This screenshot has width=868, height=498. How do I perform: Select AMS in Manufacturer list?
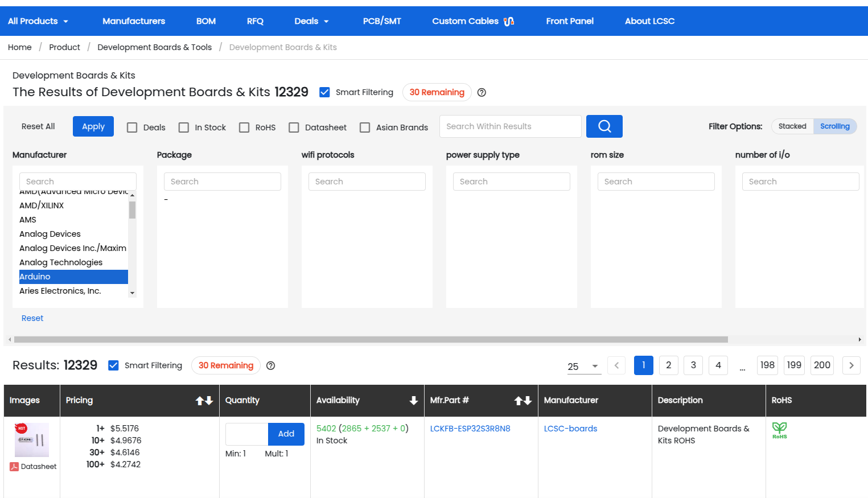click(x=73, y=220)
